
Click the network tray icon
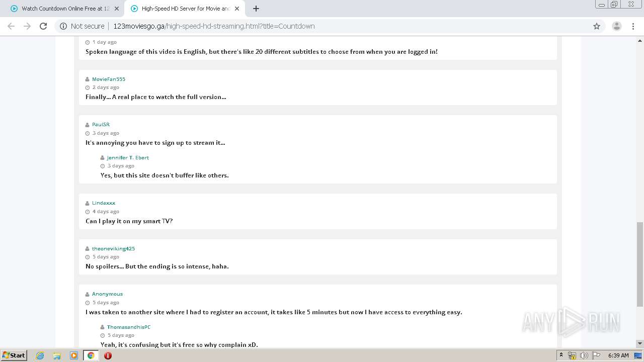(572, 355)
